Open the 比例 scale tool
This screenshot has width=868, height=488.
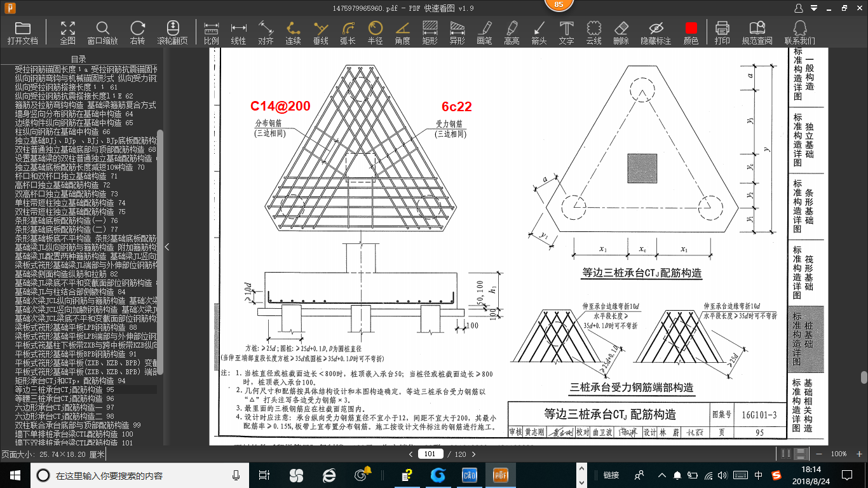coord(212,32)
